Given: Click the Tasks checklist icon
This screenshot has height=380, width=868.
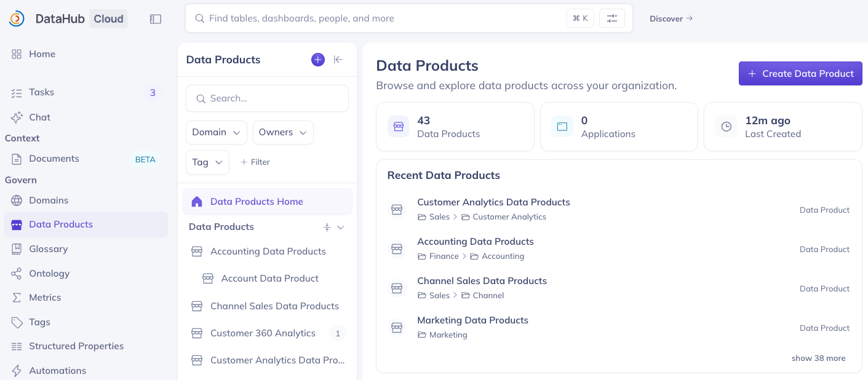Looking at the screenshot, I should (17, 93).
